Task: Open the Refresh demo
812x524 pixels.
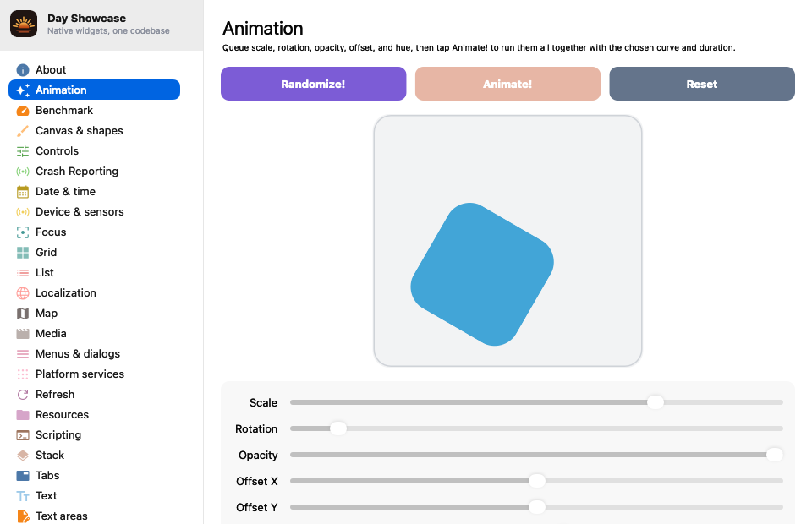Action: click(x=94, y=395)
